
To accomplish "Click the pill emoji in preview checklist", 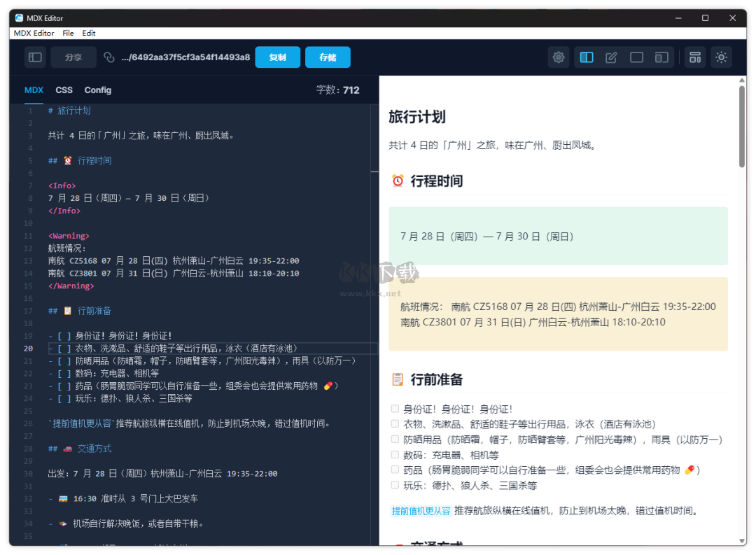I will tap(689, 470).
